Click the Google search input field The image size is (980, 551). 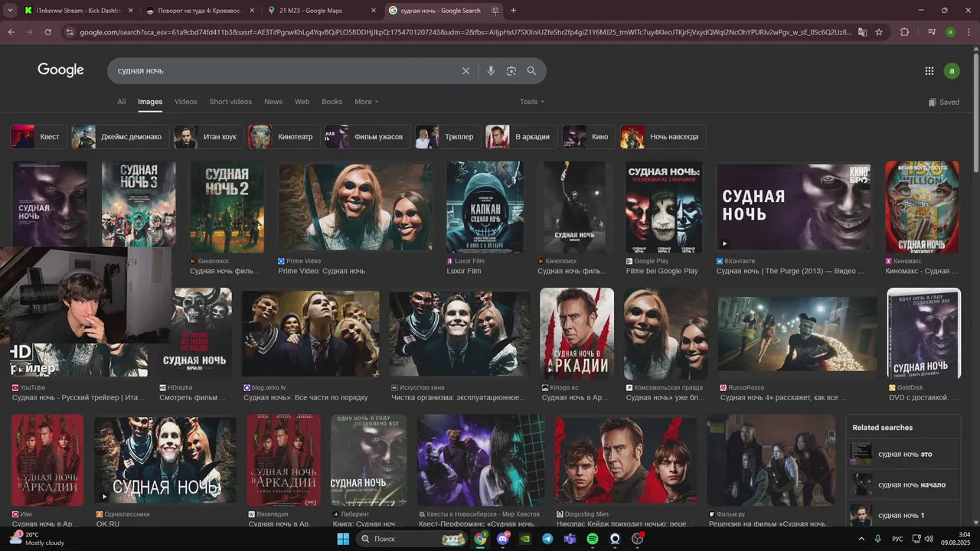[283, 70]
